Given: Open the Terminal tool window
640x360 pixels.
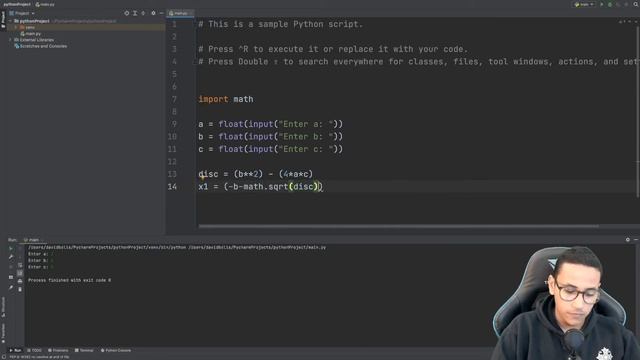Looking at the screenshot, I should 84,350.
